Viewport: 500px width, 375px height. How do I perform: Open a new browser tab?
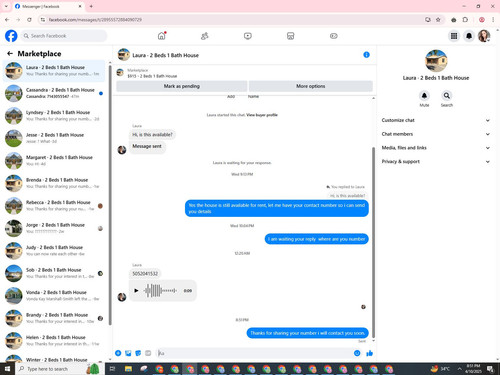click(91, 6)
